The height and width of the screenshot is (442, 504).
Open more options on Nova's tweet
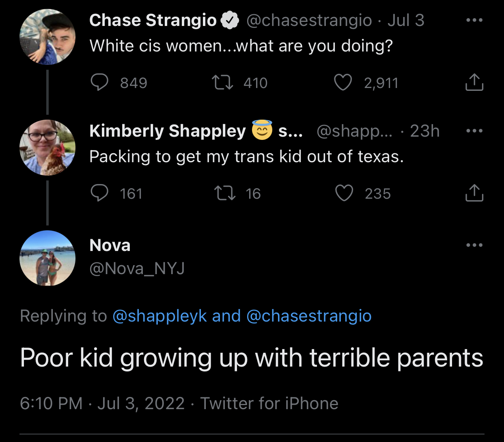(474, 245)
